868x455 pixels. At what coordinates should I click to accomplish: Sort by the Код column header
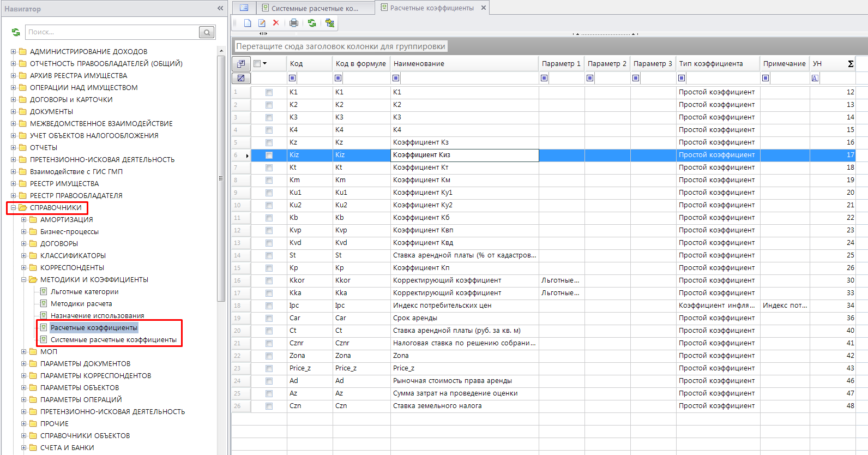[x=310, y=63]
